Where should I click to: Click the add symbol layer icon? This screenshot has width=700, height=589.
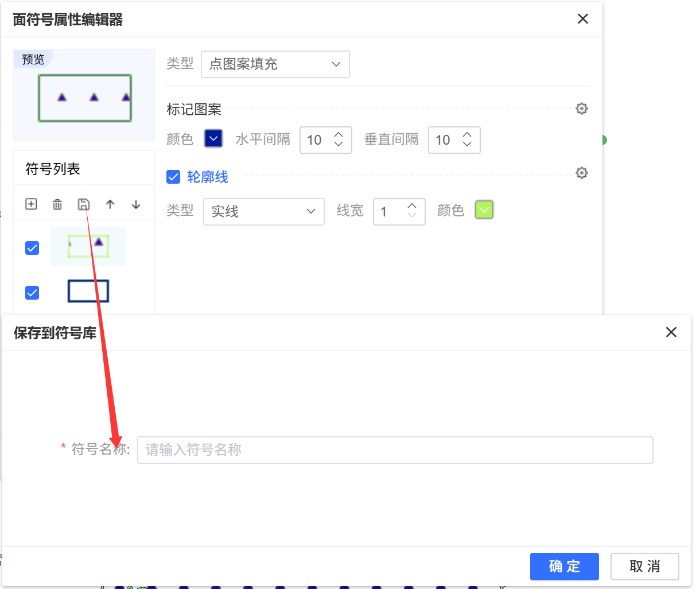(x=32, y=204)
